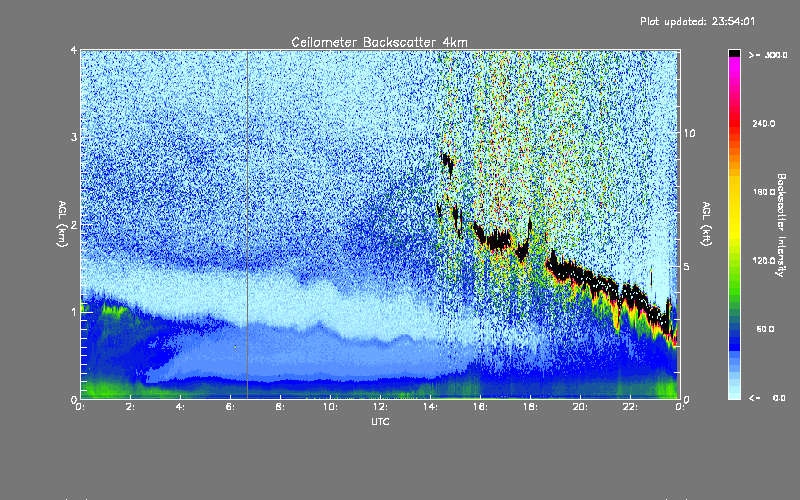Click the '18:' UTC hour tick label

pyautogui.click(x=531, y=407)
